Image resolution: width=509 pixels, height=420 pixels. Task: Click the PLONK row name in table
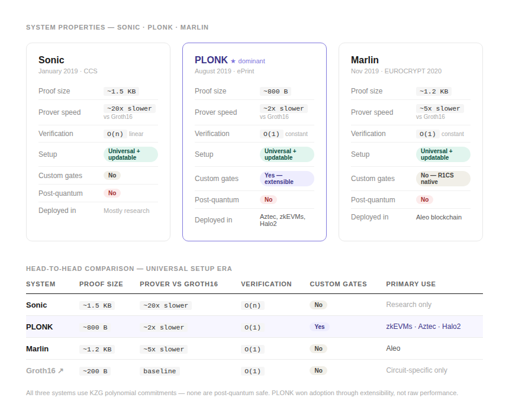39,327
